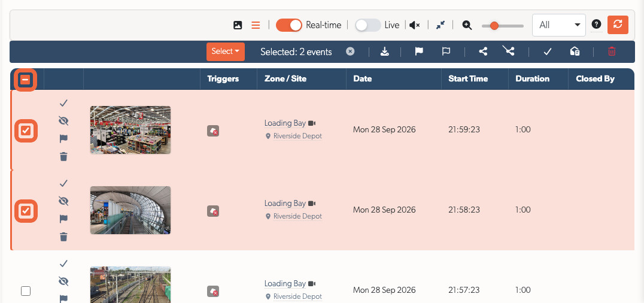Acknowledge the 21:58:23 event checkmark
The width and height of the screenshot is (644, 303).
63,183
